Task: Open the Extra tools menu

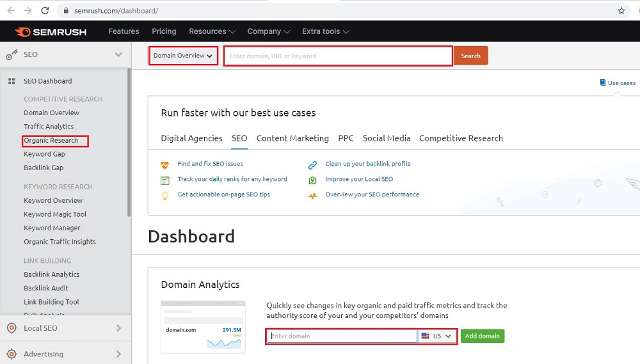Action: coord(326,31)
